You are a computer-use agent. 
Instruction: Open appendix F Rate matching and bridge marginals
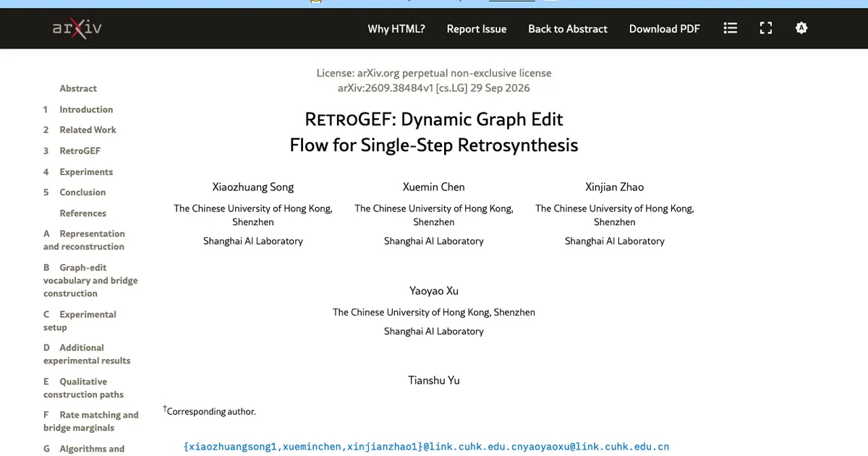coord(90,421)
